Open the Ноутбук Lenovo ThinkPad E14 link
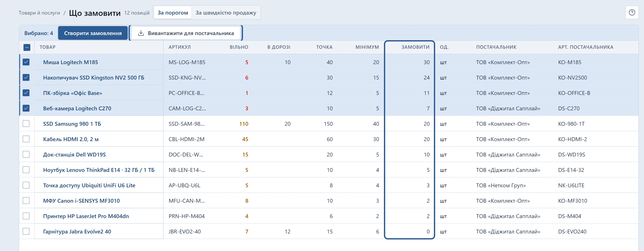 99,170
